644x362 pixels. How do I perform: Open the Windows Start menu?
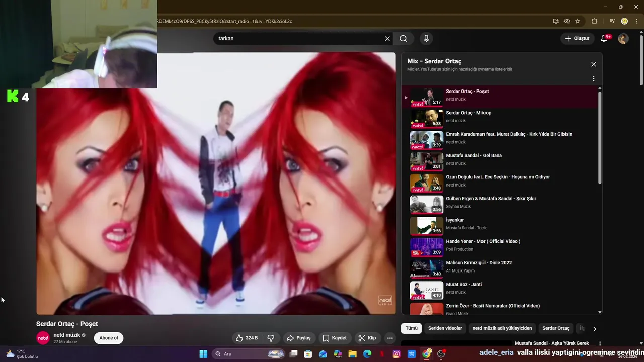click(203, 354)
